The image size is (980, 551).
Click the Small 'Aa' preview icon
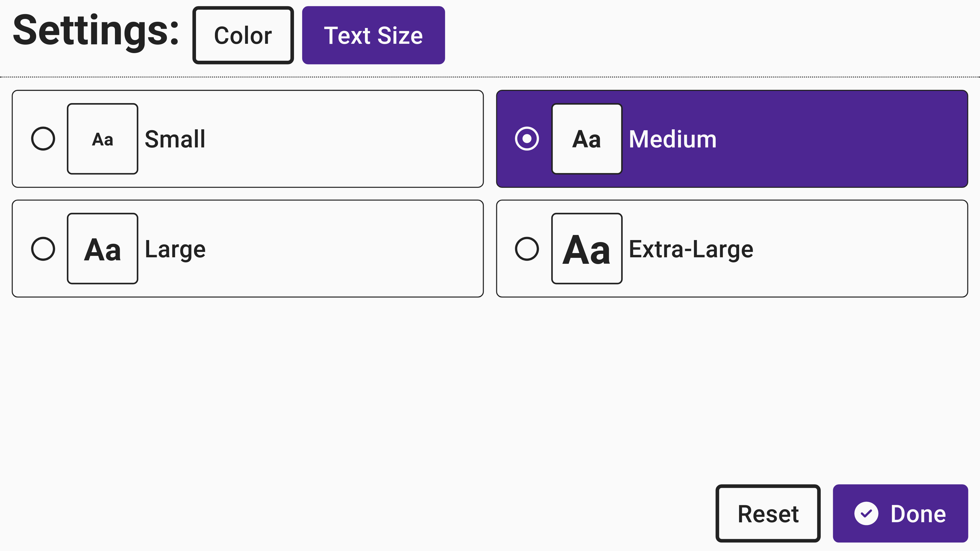point(102,139)
